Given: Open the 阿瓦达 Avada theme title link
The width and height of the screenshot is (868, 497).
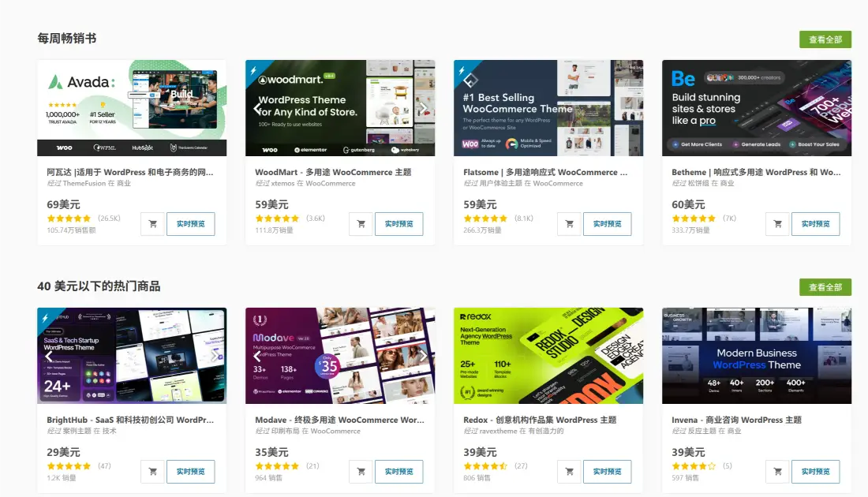Looking at the screenshot, I should tap(130, 172).
